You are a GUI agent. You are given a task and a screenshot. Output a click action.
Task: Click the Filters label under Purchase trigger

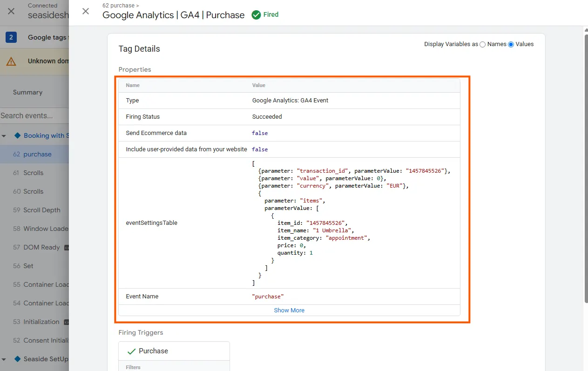tap(133, 367)
